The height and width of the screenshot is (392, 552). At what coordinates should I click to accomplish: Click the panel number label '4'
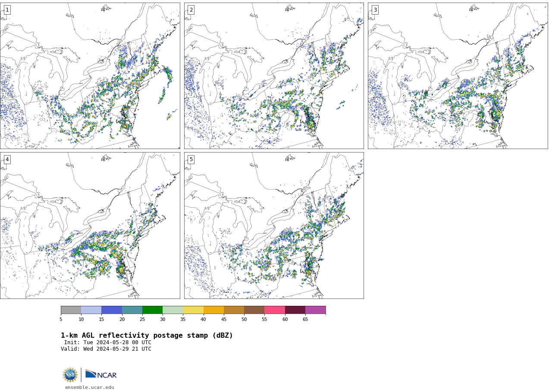tap(7, 159)
